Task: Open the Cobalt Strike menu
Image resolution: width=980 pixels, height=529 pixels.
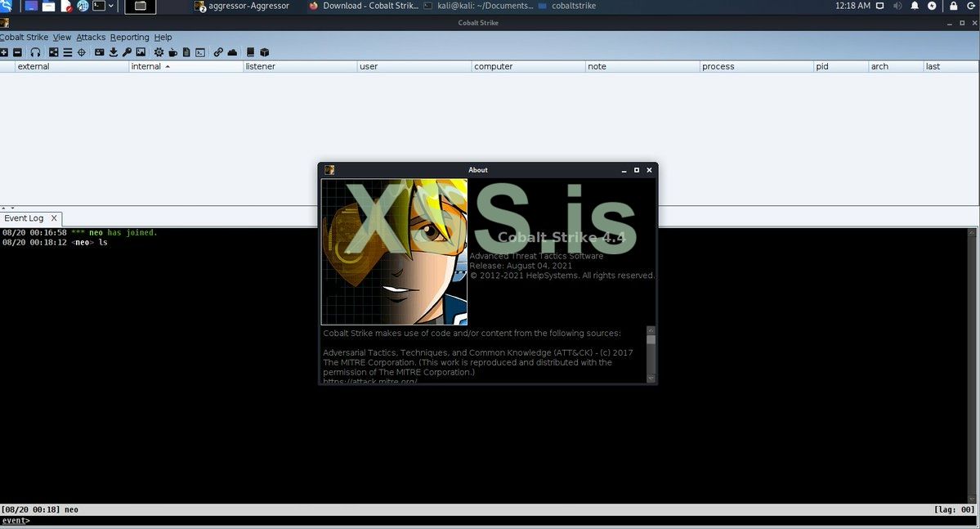Action: [x=24, y=38]
